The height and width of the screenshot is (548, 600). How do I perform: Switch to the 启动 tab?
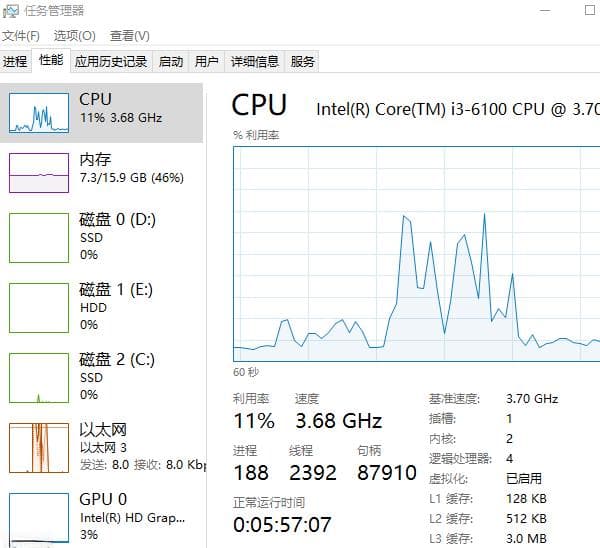[171, 61]
